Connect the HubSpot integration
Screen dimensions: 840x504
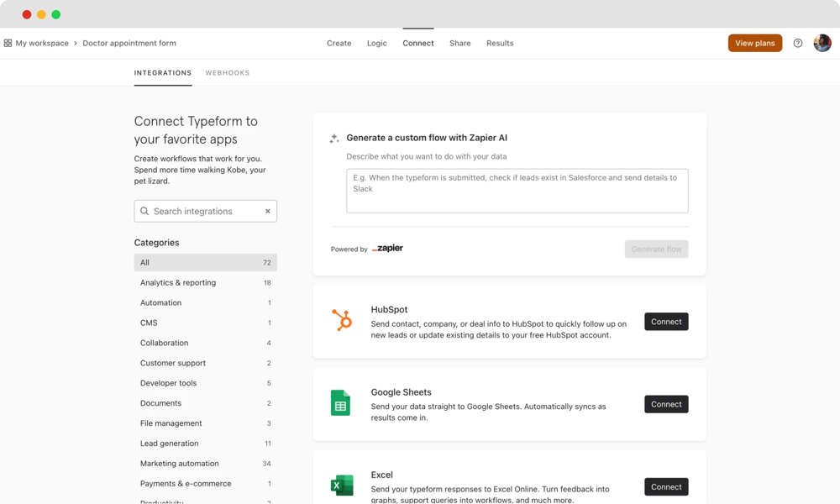click(666, 321)
